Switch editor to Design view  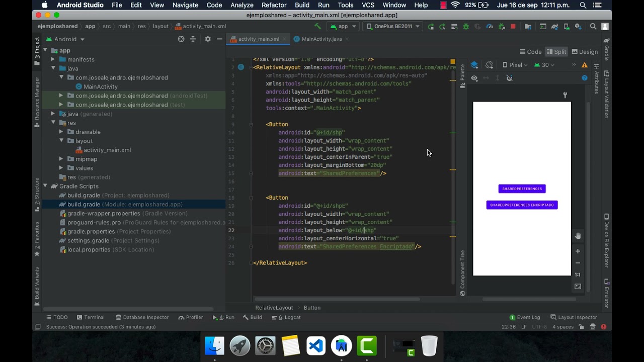pyautogui.click(x=585, y=52)
